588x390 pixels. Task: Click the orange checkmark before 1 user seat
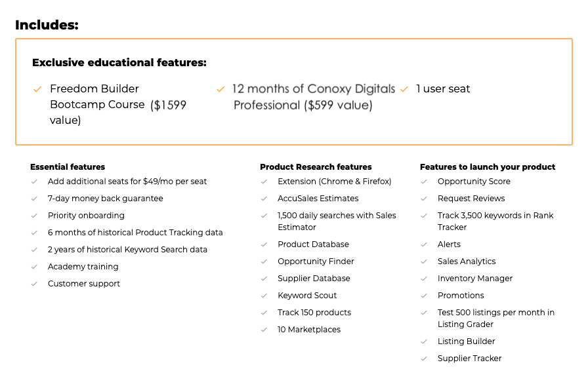tap(404, 89)
